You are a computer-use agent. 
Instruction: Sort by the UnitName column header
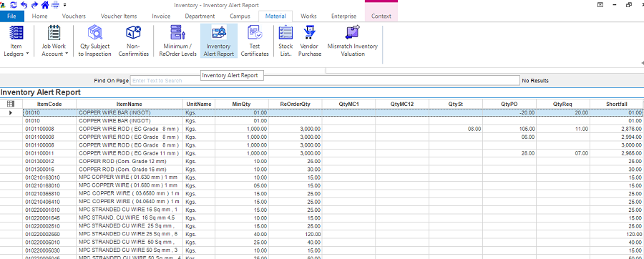pyautogui.click(x=199, y=104)
